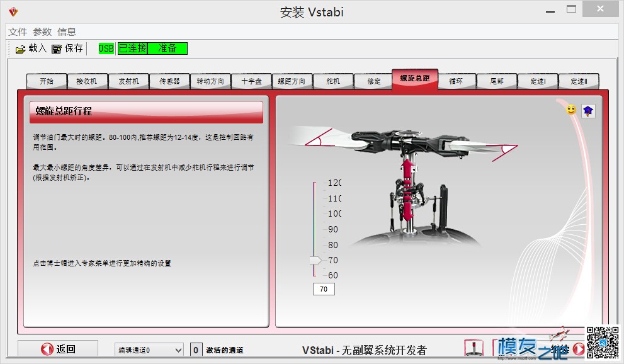
Task: Click the pitch value input box showing 70
Action: pos(324,289)
